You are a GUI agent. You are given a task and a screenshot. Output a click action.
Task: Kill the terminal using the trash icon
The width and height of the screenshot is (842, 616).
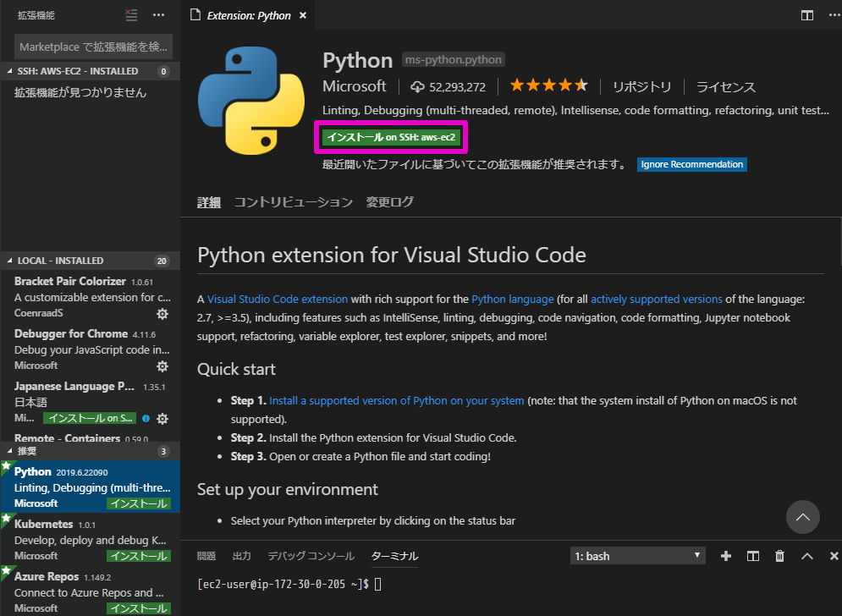(x=779, y=556)
